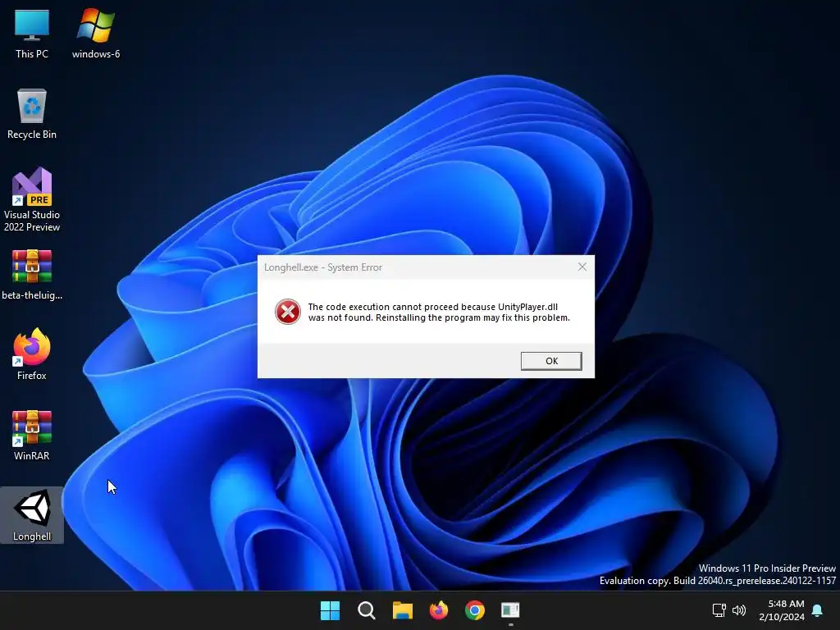840x630 pixels.
Task: Open the clock showing 5:48 AM
Action: 782,610
